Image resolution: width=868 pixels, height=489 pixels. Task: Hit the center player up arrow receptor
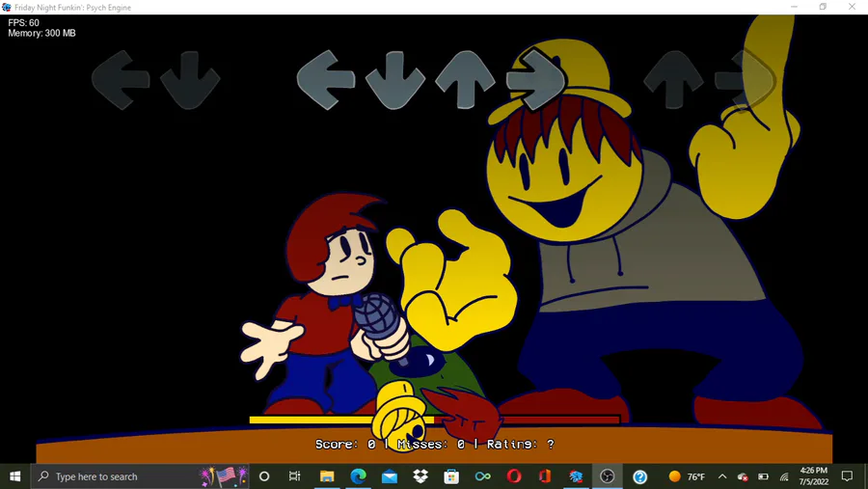[x=465, y=79]
